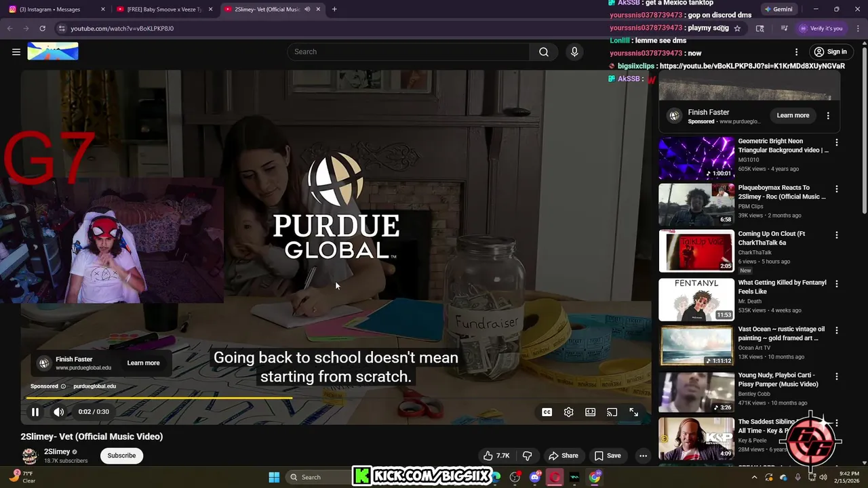Open Discord from the taskbar
The image size is (868, 488).
pyautogui.click(x=535, y=477)
